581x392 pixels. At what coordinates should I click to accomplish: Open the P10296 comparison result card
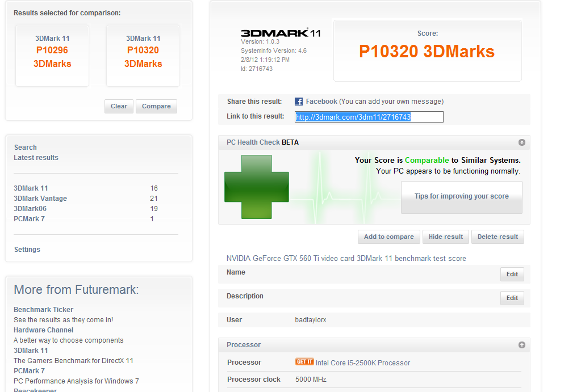pyautogui.click(x=52, y=56)
